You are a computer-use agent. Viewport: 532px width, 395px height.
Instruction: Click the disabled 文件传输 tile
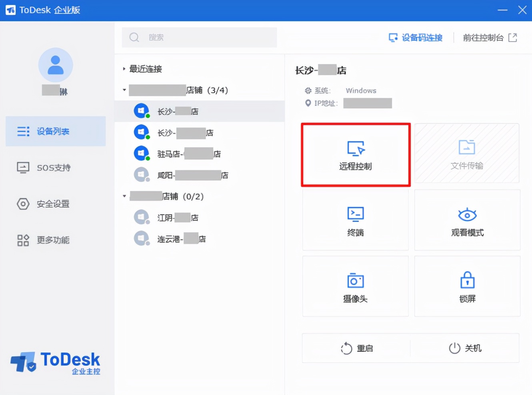467,153
